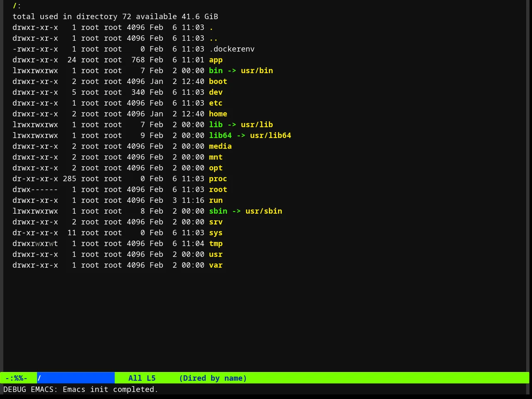The width and height of the screenshot is (532, 399).
Task: Click the '/:' directory header line
Action: click(17, 6)
